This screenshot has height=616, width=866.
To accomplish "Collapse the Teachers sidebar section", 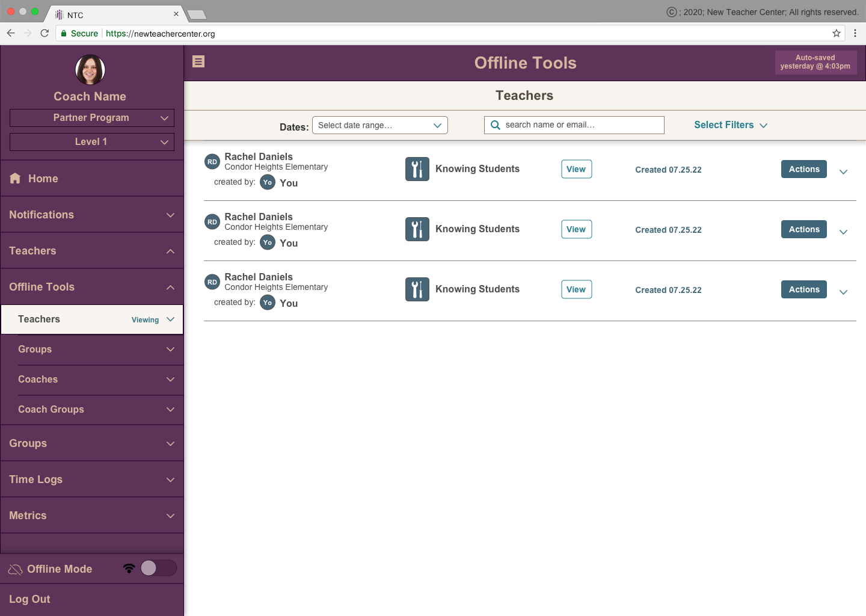I will click(x=92, y=251).
